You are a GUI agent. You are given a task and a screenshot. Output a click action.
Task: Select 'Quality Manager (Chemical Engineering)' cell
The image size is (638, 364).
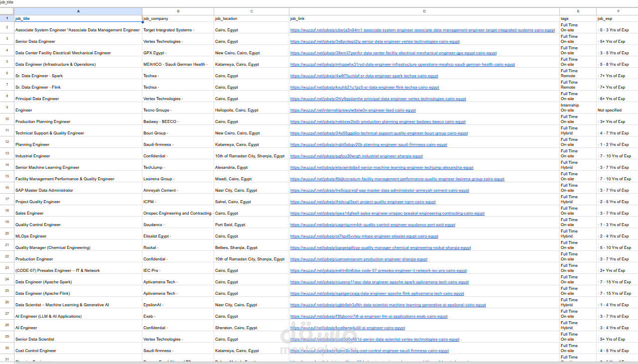(78, 245)
